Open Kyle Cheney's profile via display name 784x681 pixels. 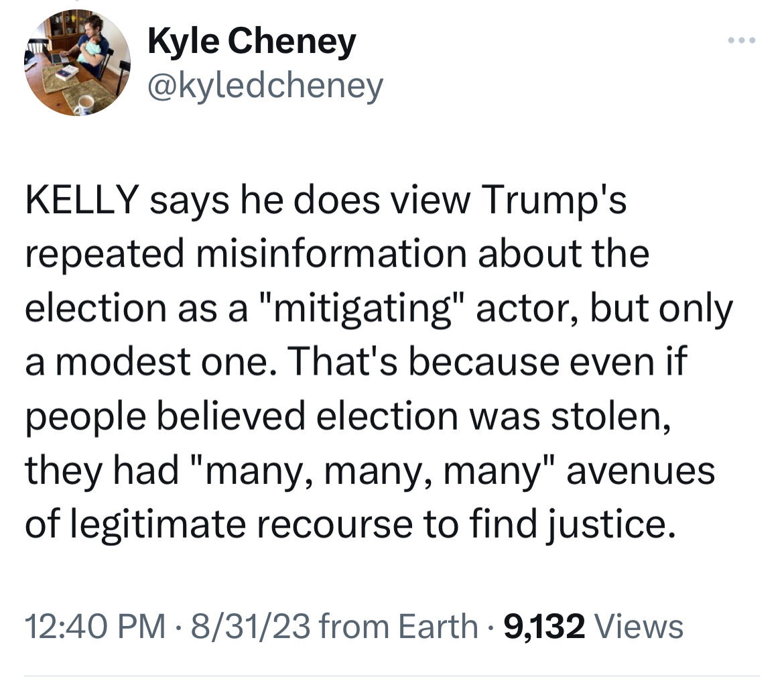pyautogui.click(x=251, y=41)
